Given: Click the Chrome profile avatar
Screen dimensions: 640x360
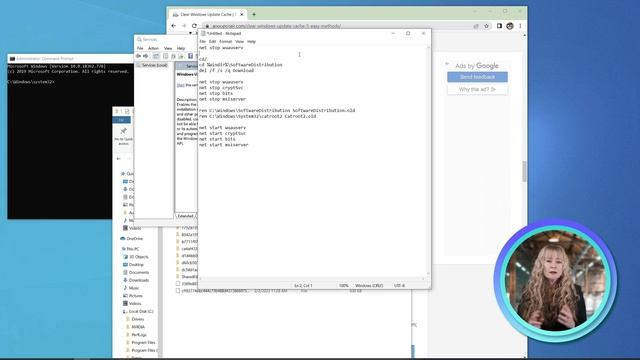Looking at the screenshot, I should click(510, 26).
